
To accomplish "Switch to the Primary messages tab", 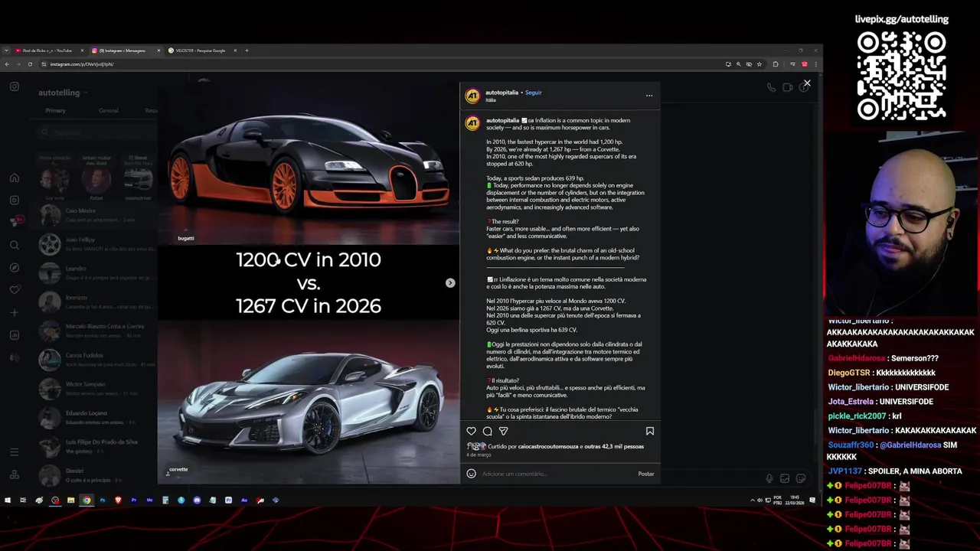I will pyautogui.click(x=55, y=110).
